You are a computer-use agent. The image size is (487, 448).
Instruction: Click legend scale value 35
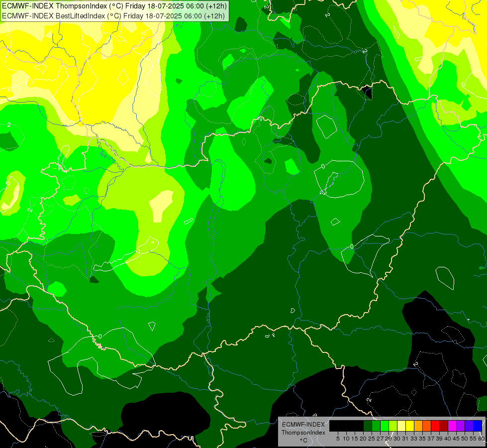(422, 439)
